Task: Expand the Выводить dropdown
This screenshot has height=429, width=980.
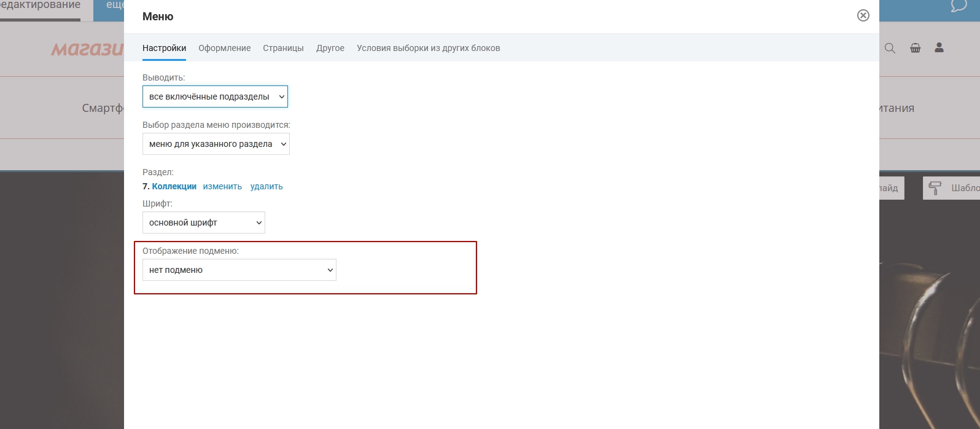Action: pos(215,96)
